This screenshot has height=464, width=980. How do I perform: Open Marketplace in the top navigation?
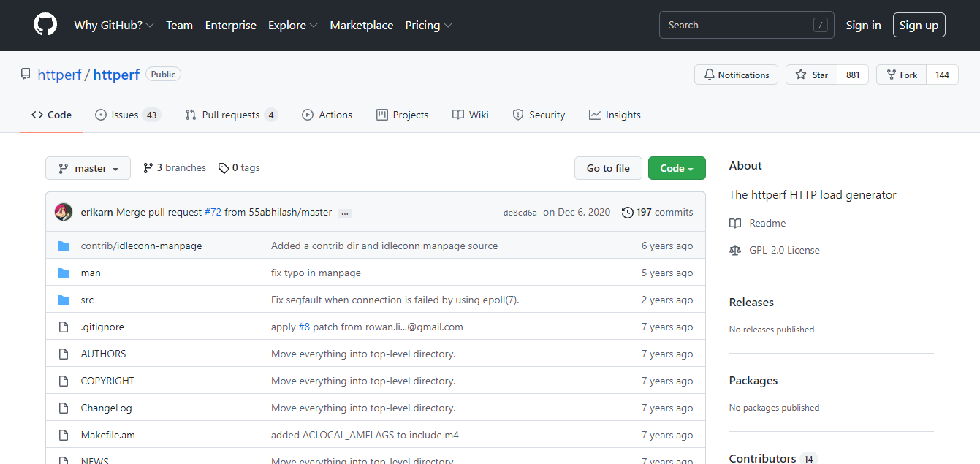point(362,25)
